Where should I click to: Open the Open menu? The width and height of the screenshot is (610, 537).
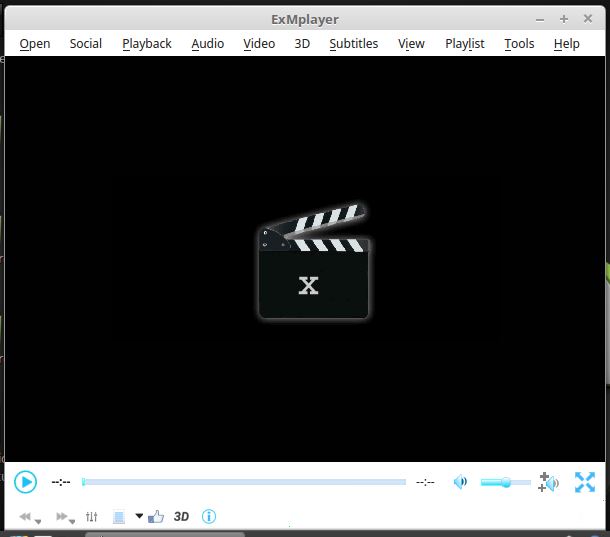(x=35, y=44)
